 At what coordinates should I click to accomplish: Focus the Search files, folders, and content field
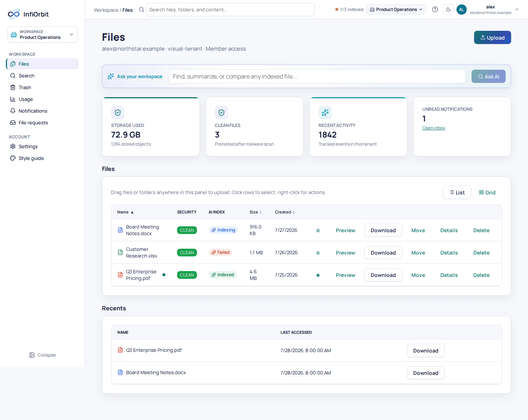(x=230, y=10)
